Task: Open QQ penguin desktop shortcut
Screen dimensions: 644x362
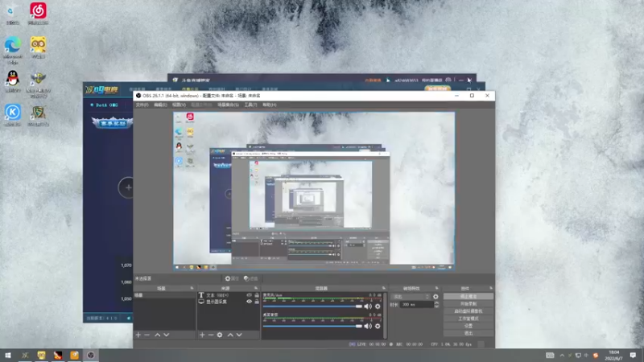Action: pos(13,81)
